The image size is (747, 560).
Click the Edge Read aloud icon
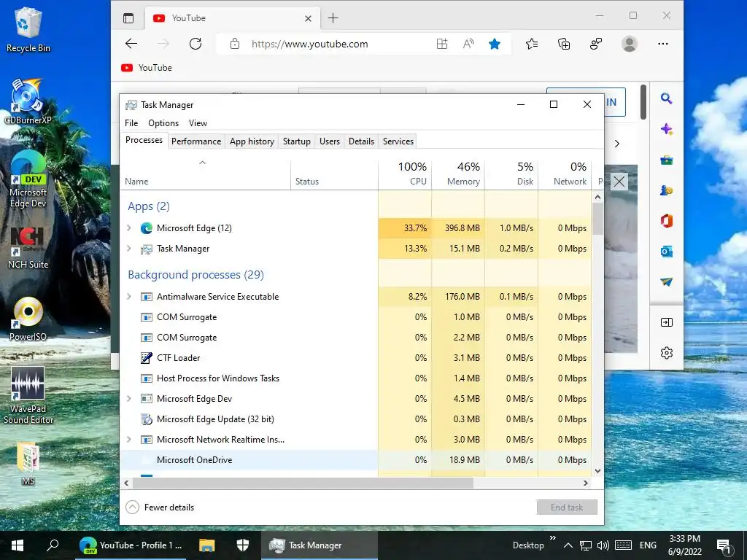468,44
